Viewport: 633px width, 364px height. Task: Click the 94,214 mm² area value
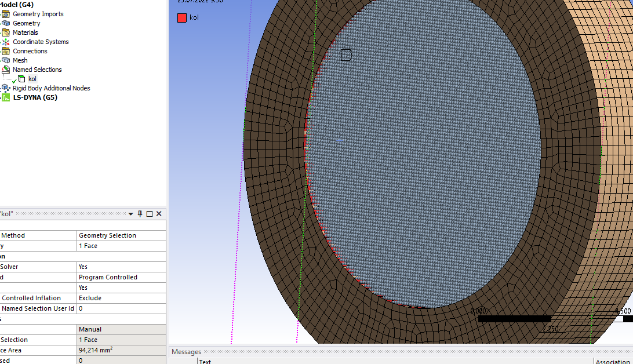click(x=122, y=351)
